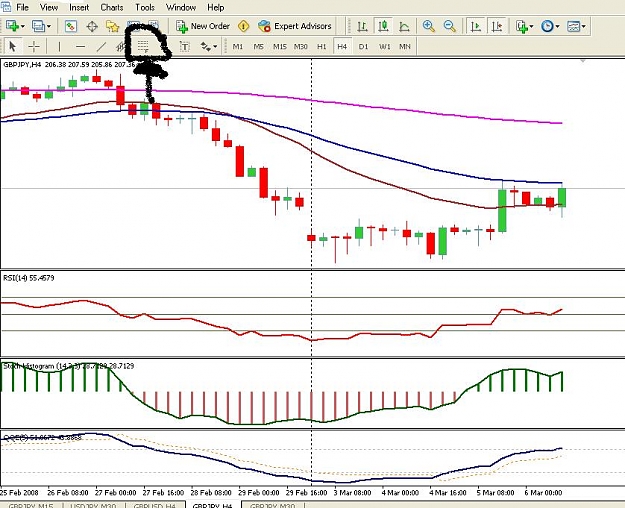Screen dimensions: 625x508
Task: Click the Zoom In magnifier
Action: [429, 26]
